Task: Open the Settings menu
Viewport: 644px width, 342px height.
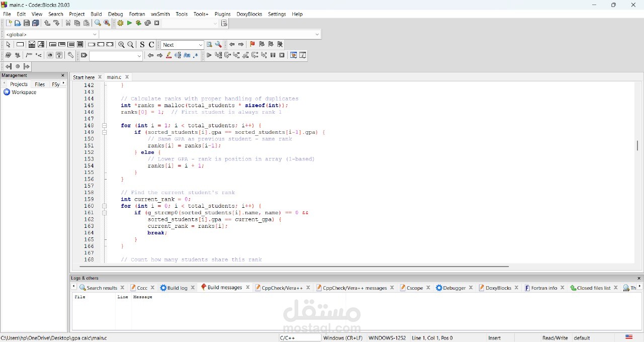Action: (x=277, y=14)
